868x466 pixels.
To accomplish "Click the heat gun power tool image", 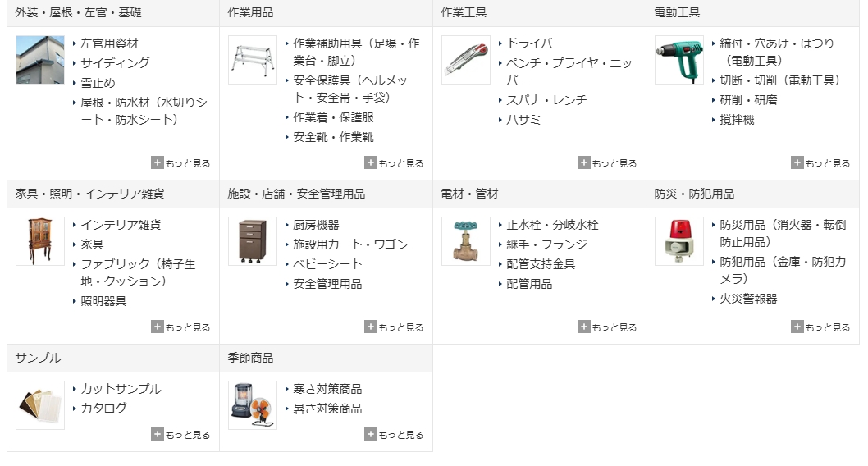I will (678, 59).
